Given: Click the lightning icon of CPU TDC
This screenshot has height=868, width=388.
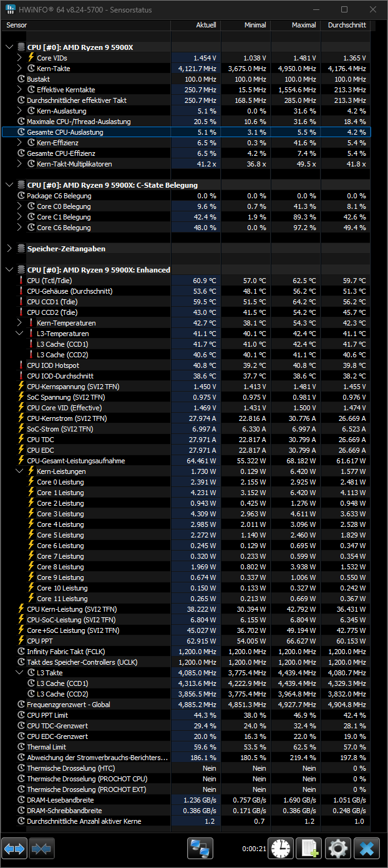Looking at the screenshot, I should point(21,440).
